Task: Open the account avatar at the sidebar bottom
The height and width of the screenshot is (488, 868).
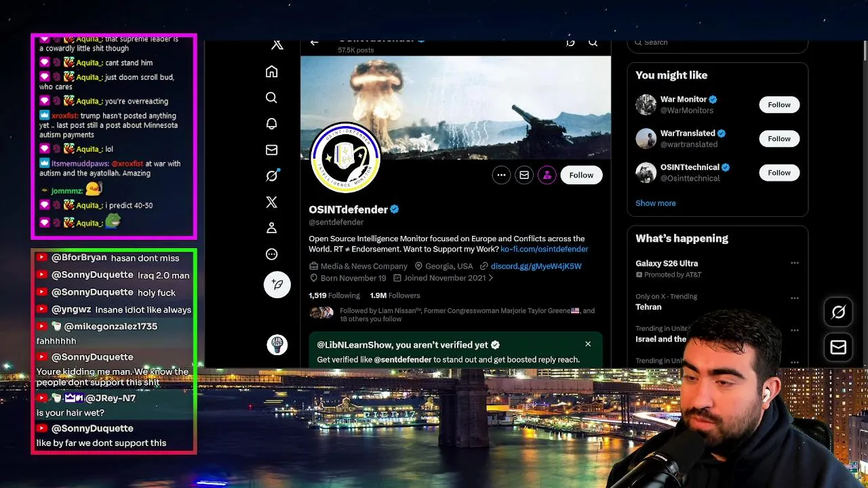Action: (x=277, y=345)
